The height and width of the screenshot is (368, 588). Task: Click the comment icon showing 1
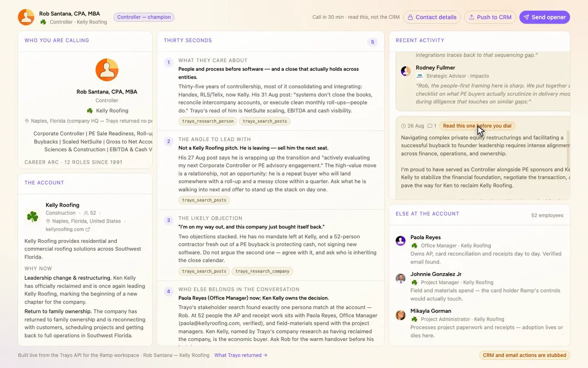(430, 126)
